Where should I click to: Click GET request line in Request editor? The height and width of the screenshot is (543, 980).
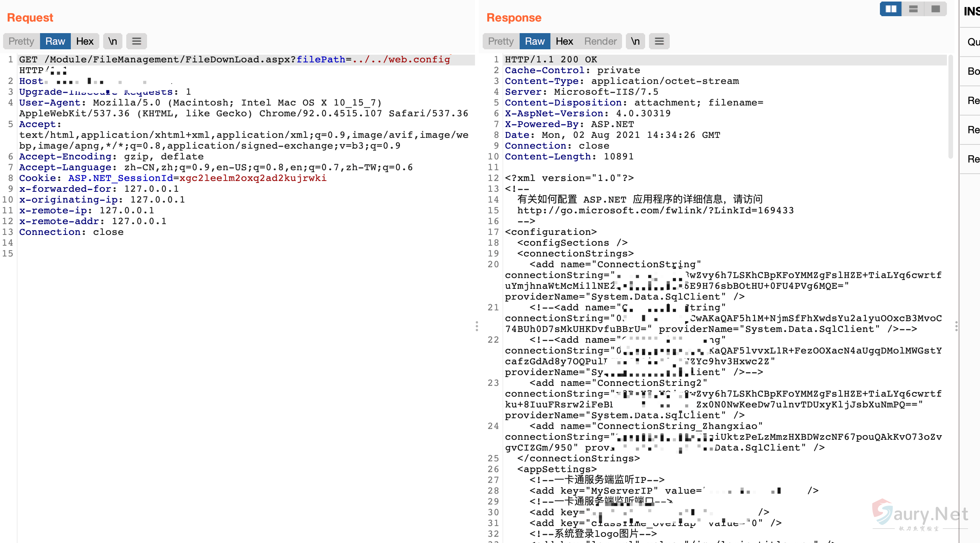pyautogui.click(x=234, y=60)
